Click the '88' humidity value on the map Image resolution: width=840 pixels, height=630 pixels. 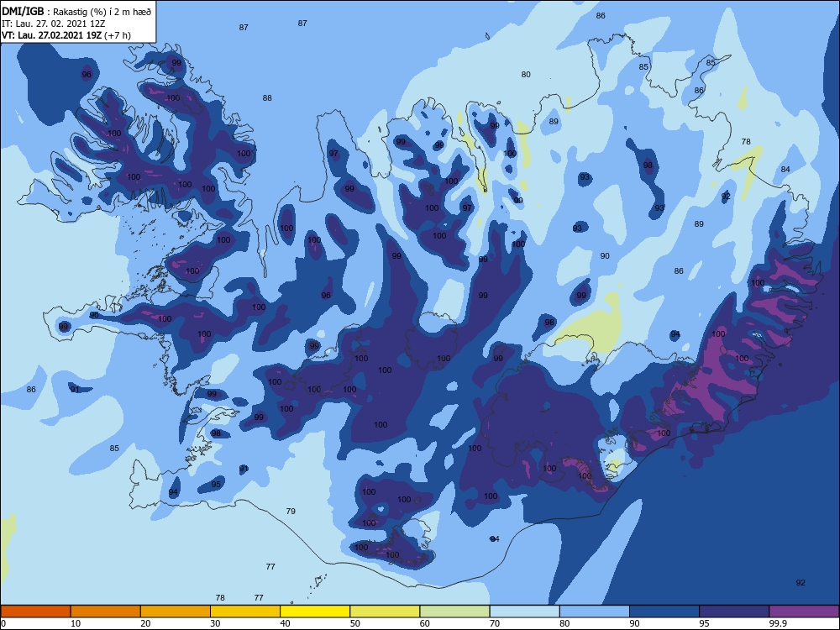267,98
